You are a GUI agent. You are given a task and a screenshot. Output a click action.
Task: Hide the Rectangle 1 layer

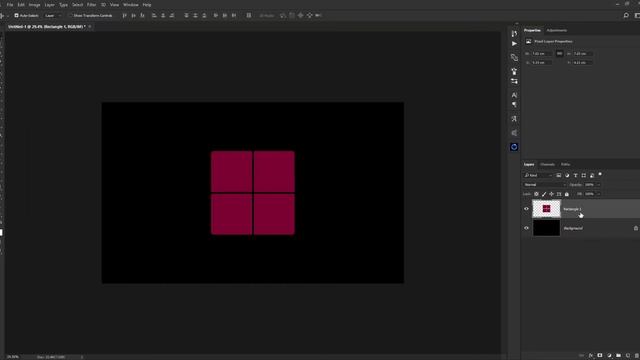(526, 209)
